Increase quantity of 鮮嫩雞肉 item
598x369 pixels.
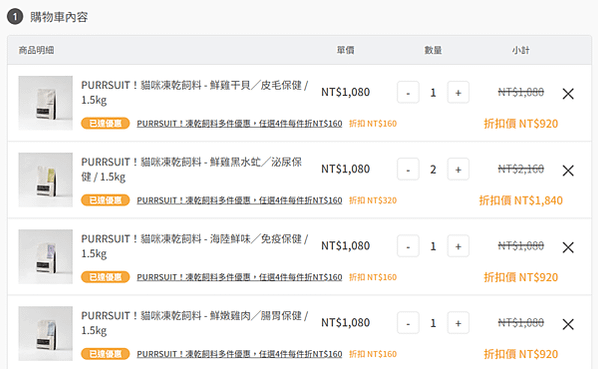pos(458,323)
